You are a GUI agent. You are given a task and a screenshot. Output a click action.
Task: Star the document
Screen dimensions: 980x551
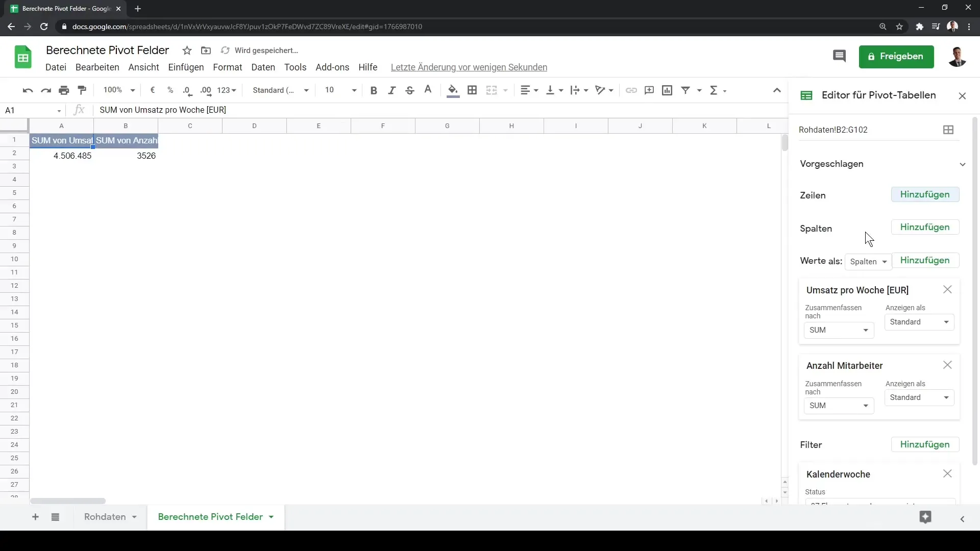187,51
